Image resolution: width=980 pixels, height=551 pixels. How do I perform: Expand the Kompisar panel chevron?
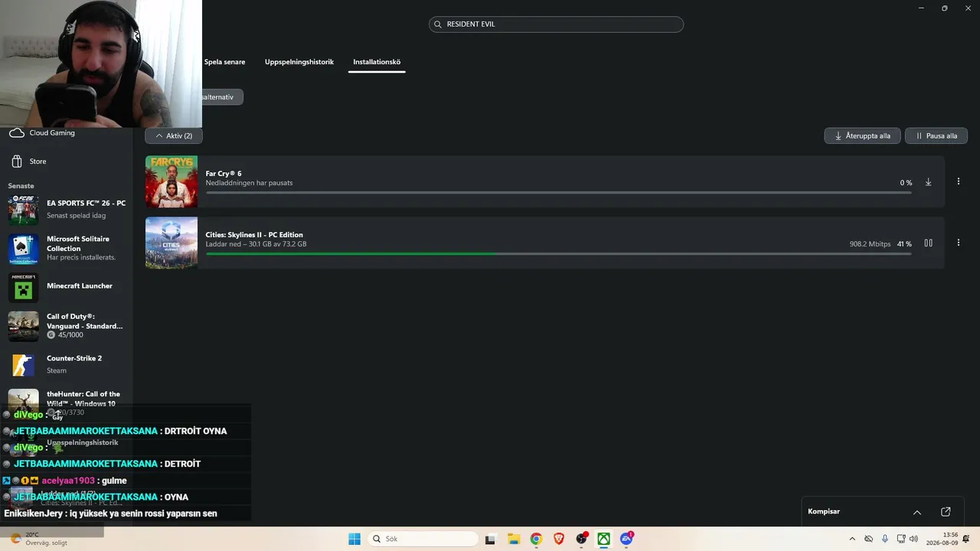pyautogui.click(x=916, y=512)
